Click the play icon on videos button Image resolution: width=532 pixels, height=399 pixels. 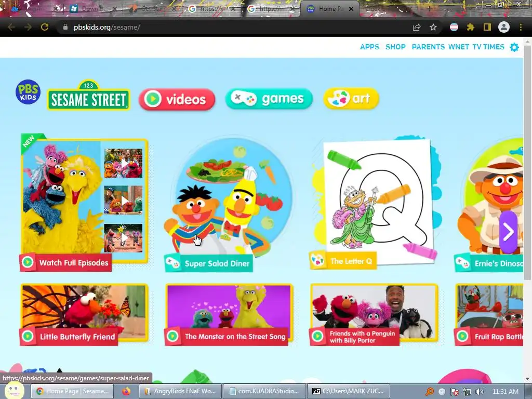point(153,99)
